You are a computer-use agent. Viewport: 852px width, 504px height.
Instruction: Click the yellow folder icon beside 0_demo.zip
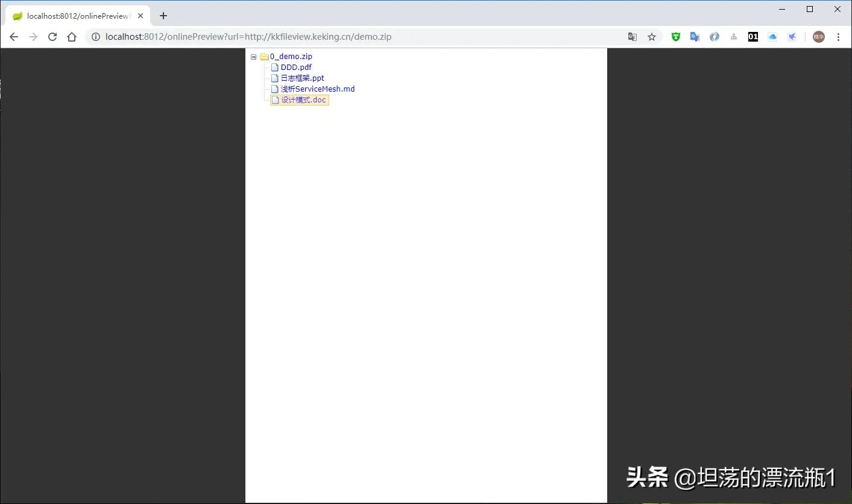point(264,56)
